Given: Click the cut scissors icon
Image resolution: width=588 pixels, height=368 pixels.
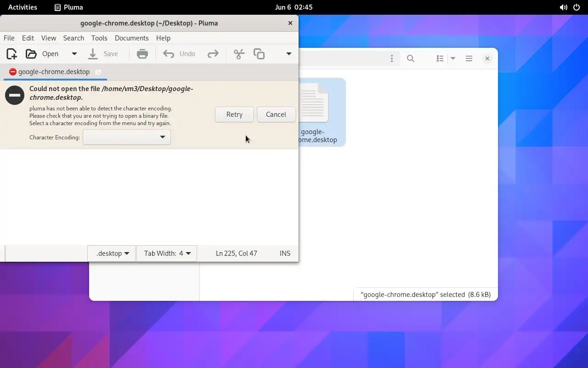Looking at the screenshot, I should tap(239, 54).
